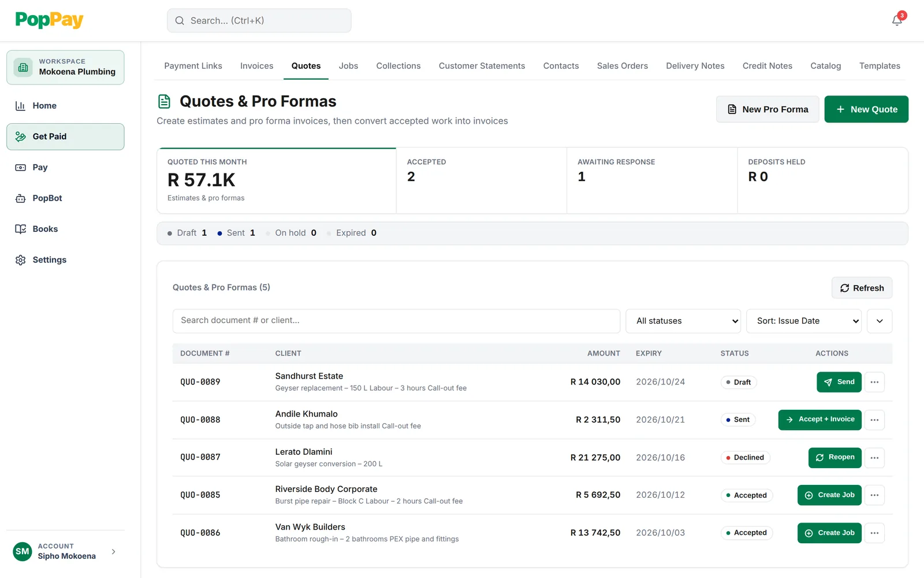Create Job for Riverside Body Corporate
Screen dimensions: 924x578
tap(829, 495)
